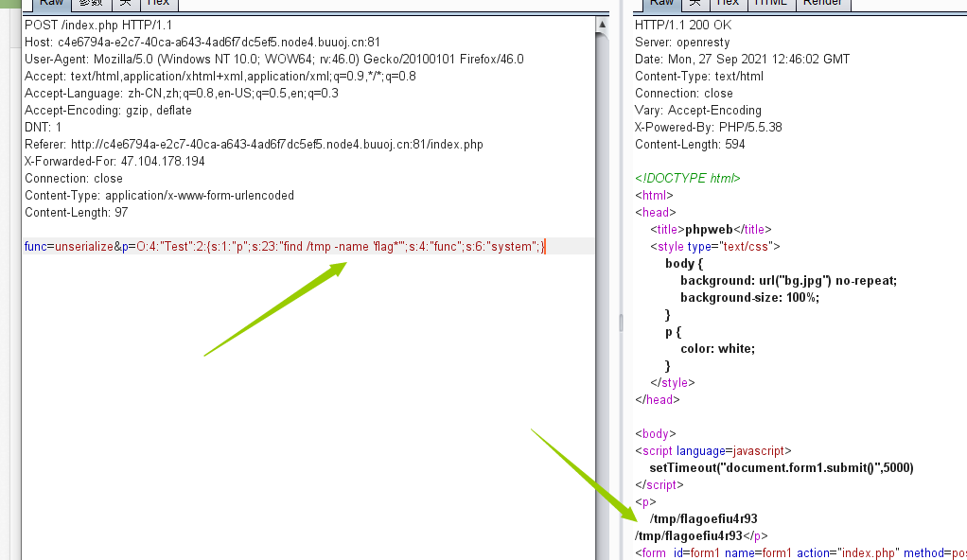Screen dimensions: 967x560
Task: Switch to the response Raw tab
Action: pyautogui.click(x=661, y=4)
